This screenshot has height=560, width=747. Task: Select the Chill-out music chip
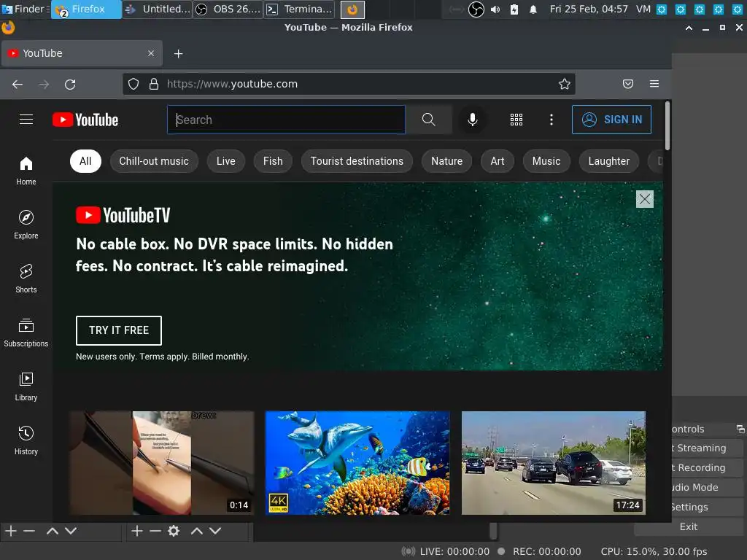point(154,161)
